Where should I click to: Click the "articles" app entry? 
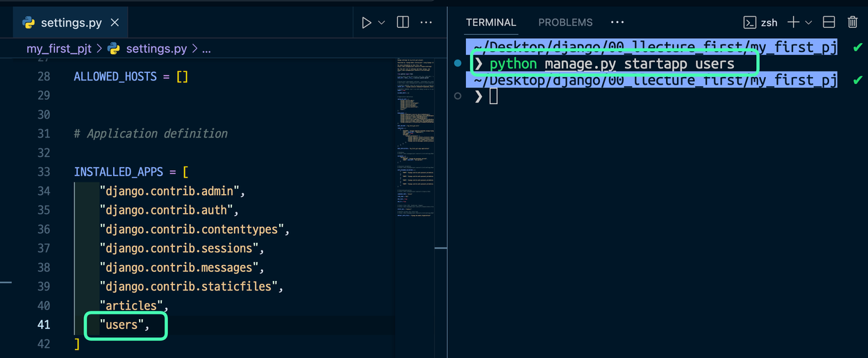pyautogui.click(x=131, y=305)
